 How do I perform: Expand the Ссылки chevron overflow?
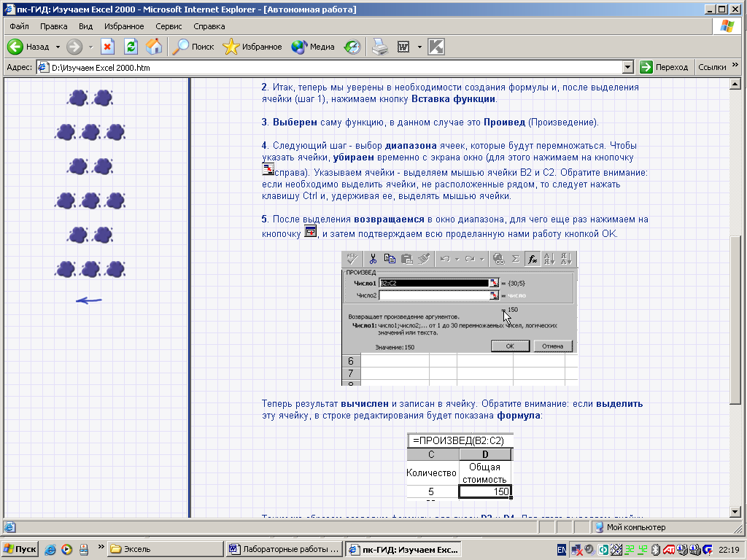(735, 65)
